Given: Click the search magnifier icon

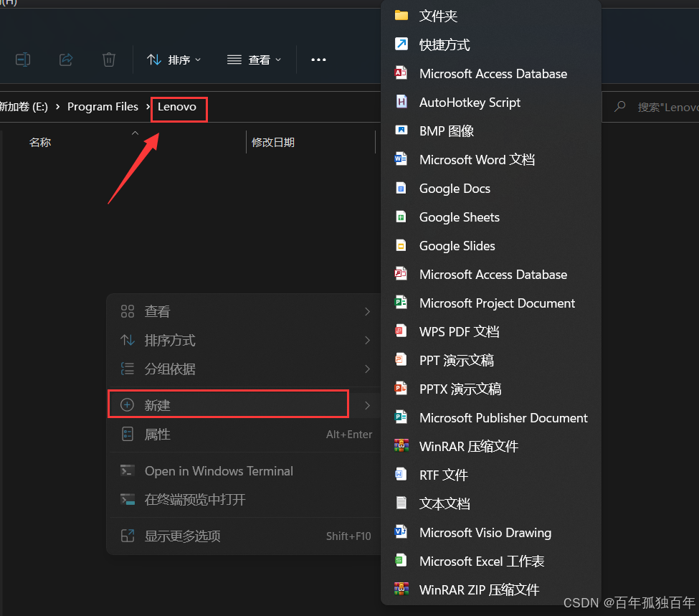Looking at the screenshot, I should (x=619, y=107).
